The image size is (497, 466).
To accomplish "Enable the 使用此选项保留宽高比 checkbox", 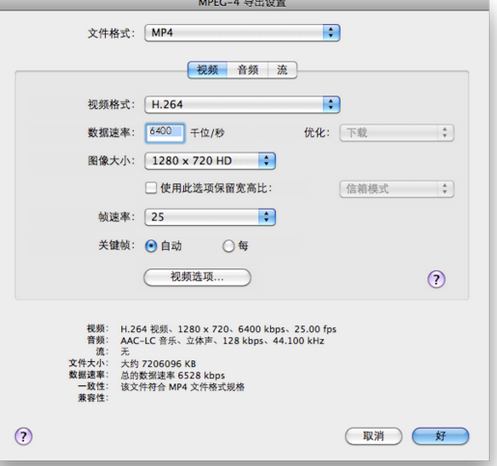I will 151,188.
